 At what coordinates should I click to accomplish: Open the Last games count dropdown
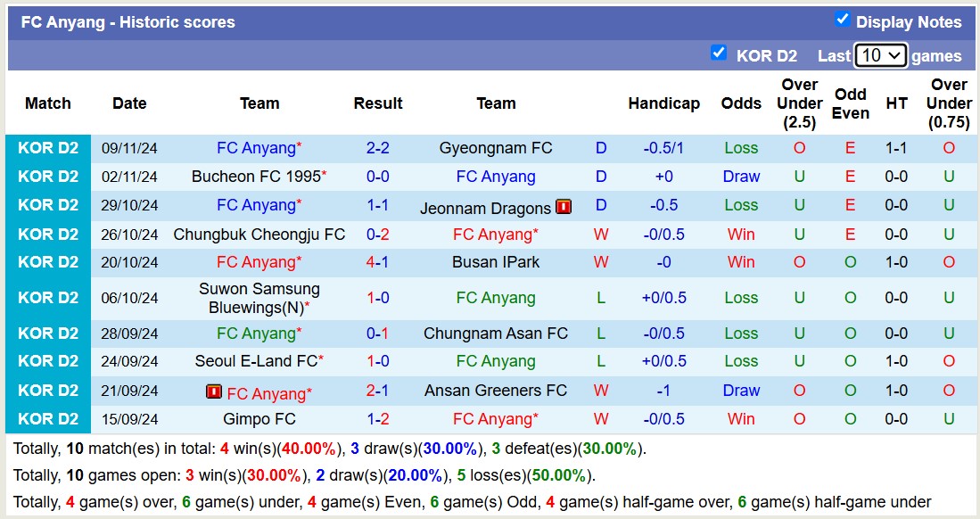(x=881, y=54)
